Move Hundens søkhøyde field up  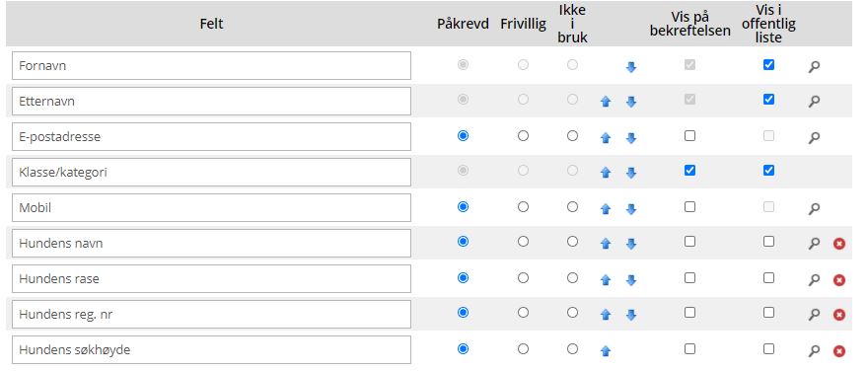click(x=606, y=350)
